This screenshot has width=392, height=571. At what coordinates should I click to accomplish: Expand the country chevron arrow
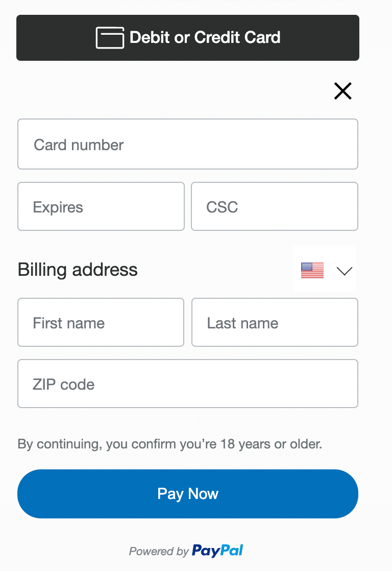point(345,271)
